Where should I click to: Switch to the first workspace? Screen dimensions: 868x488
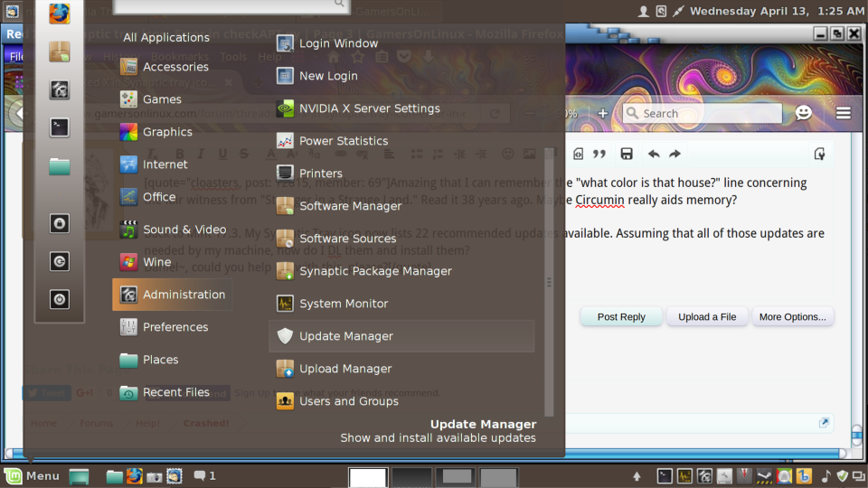(368, 477)
